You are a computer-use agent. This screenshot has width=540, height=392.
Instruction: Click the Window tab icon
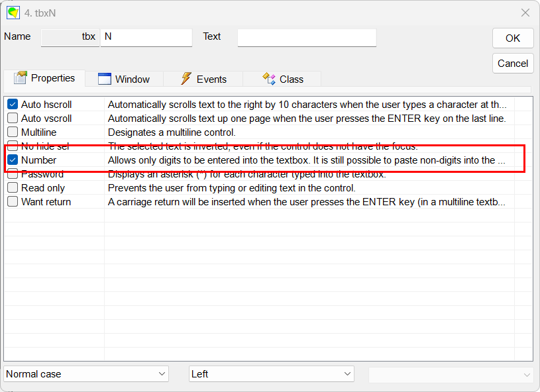coord(104,79)
